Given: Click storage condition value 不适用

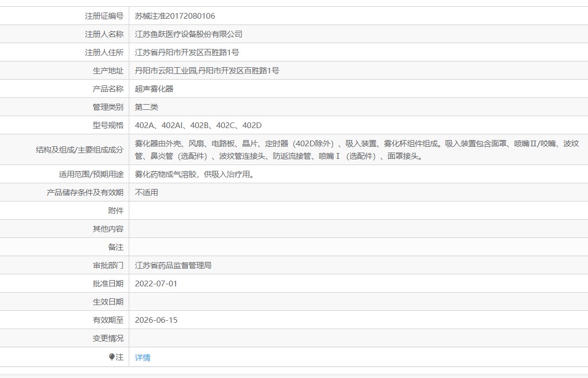Looking at the screenshot, I should [146, 192].
